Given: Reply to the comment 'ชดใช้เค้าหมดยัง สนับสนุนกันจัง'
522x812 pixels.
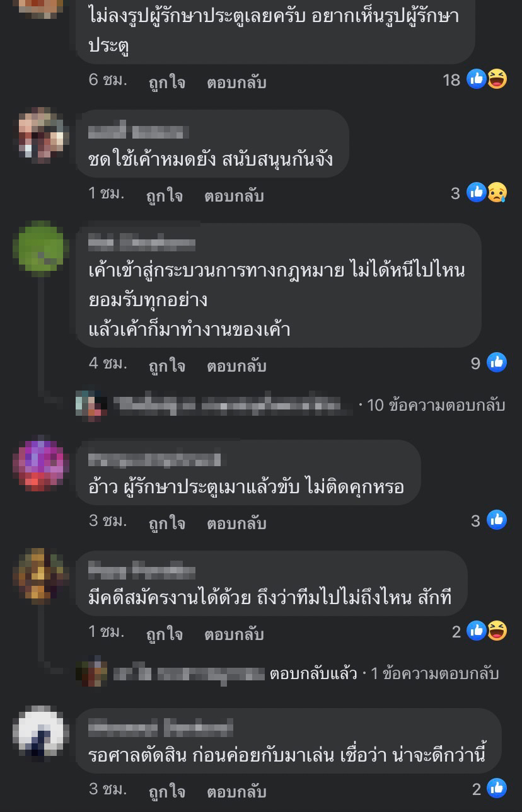Looking at the screenshot, I should coord(234,195).
